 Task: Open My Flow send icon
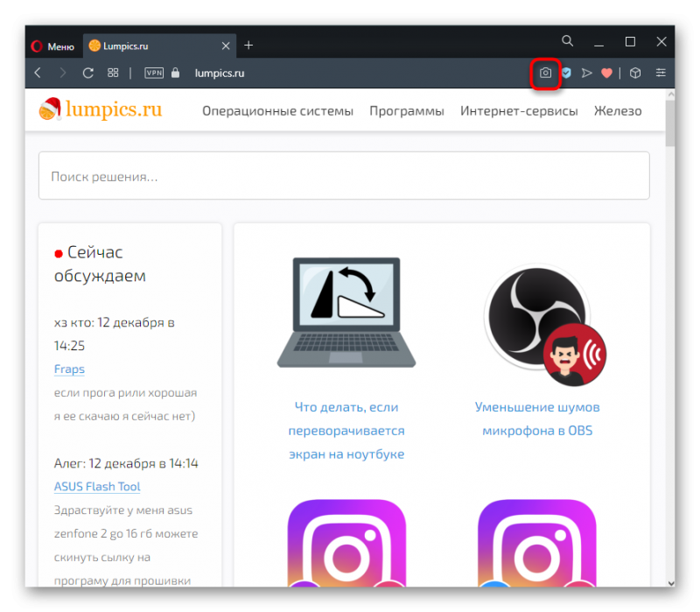tap(586, 73)
